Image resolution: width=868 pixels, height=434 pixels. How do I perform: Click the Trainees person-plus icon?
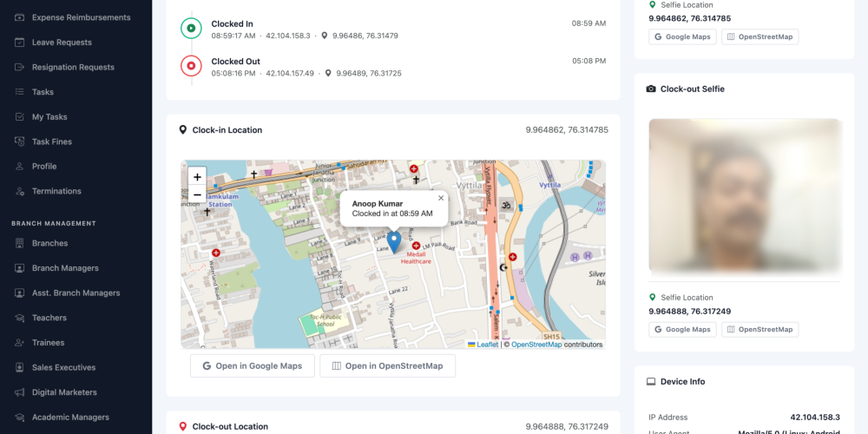click(19, 343)
